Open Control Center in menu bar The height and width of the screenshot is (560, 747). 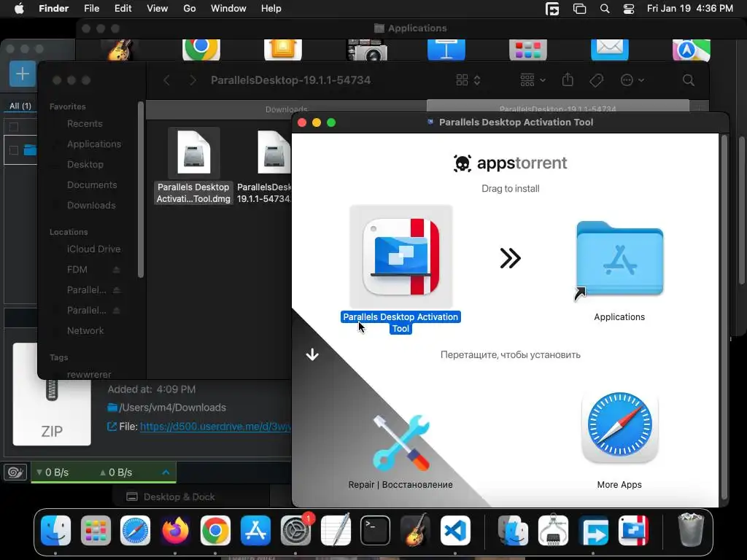629,9
